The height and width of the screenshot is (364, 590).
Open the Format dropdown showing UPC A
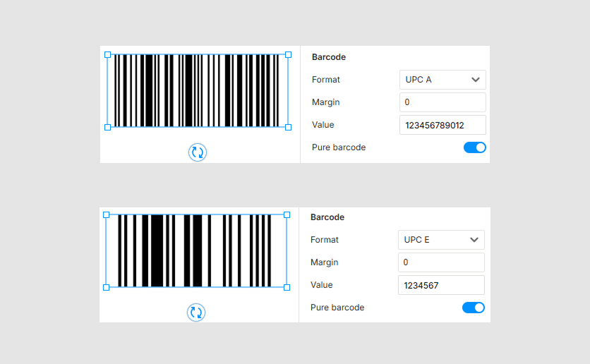pos(442,80)
